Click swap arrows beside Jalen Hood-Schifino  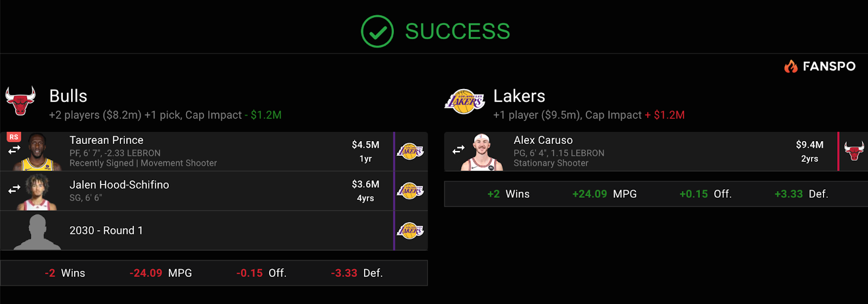(x=14, y=189)
